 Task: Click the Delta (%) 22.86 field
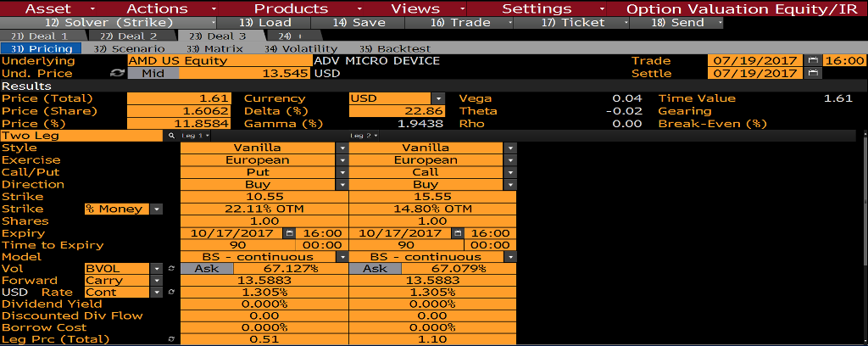(397, 111)
